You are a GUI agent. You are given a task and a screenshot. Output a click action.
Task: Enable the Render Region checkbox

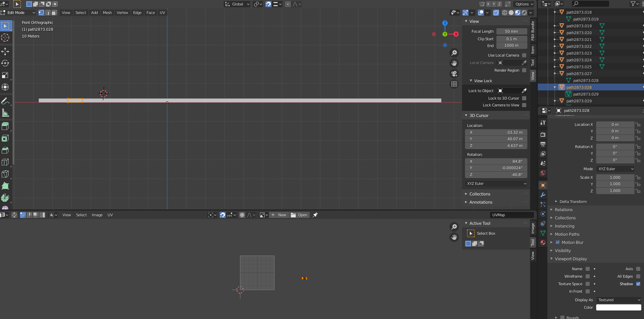(x=524, y=70)
